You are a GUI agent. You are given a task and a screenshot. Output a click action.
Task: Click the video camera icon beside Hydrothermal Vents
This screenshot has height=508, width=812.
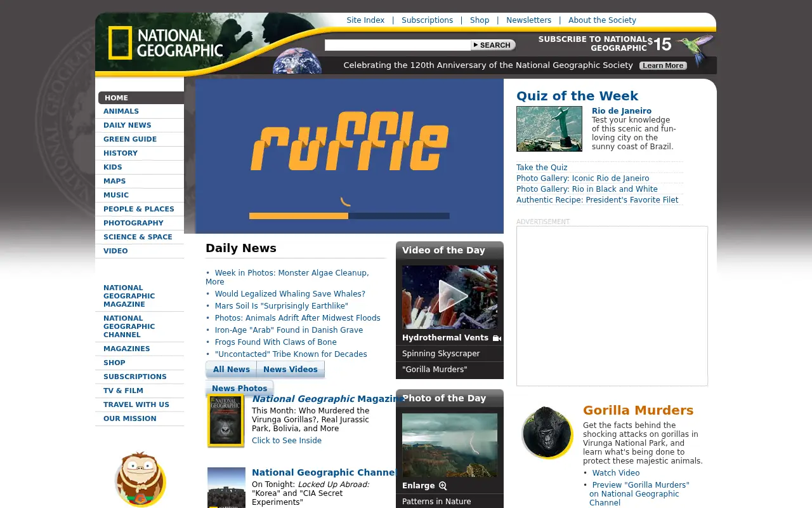point(497,338)
